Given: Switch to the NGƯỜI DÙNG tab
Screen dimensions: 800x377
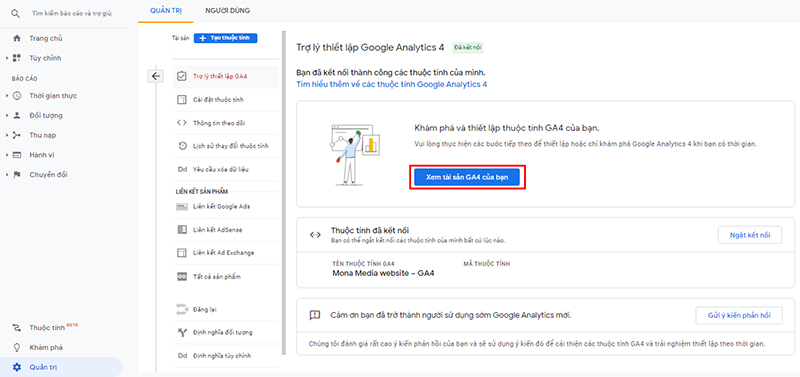Looking at the screenshot, I should tap(228, 10).
